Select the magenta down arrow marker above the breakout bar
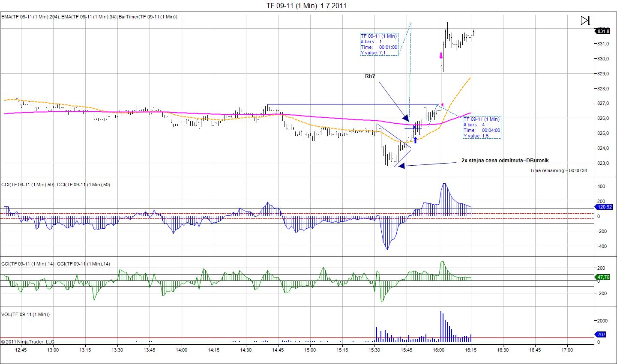The image size is (617, 364). coord(440,56)
